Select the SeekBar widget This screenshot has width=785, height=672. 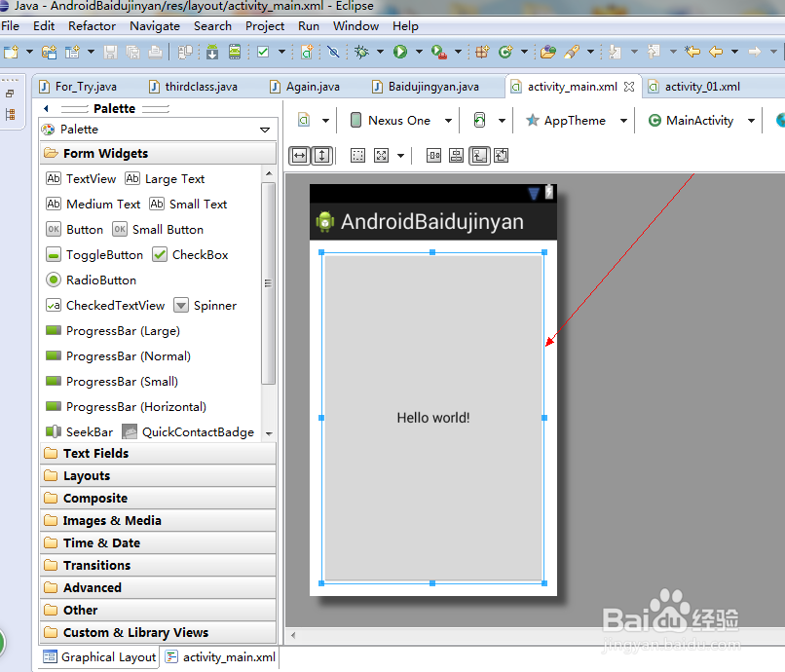(79, 431)
